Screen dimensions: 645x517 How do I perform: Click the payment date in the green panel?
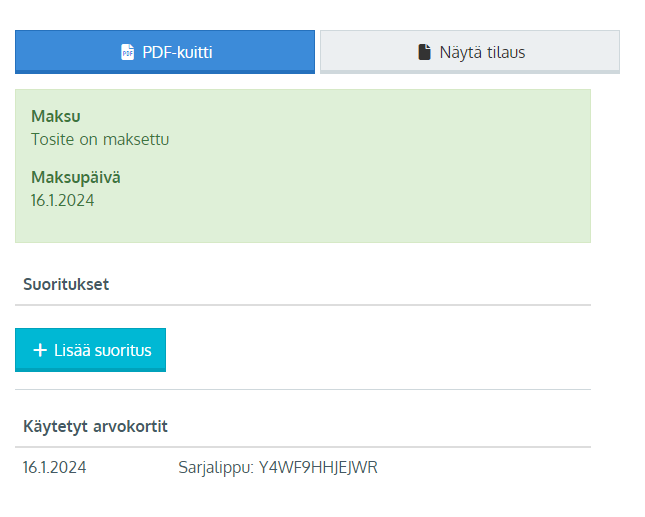click(62, 200)
